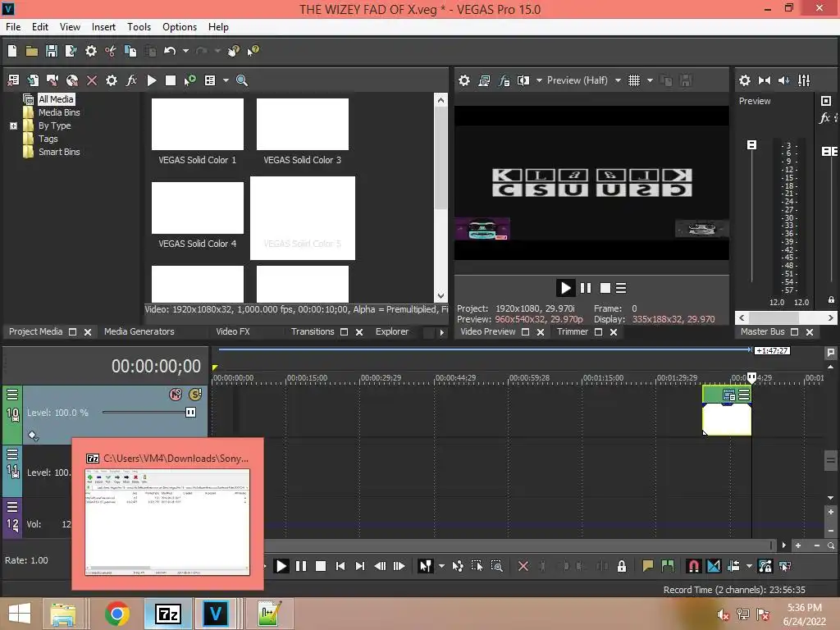Open track 12 hamburger menu

point(12,507)
